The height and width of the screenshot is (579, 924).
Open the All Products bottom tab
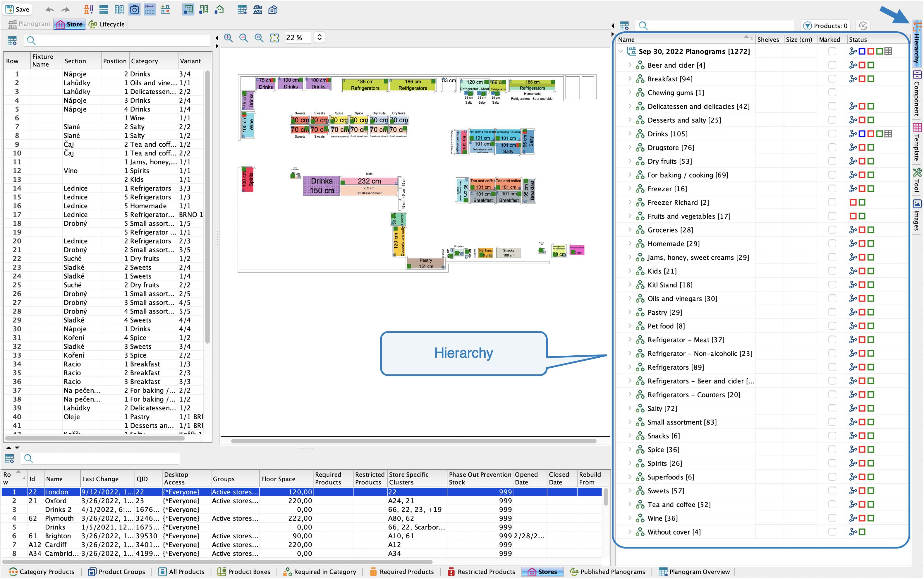pyautogui.click(x=182, y=572)
